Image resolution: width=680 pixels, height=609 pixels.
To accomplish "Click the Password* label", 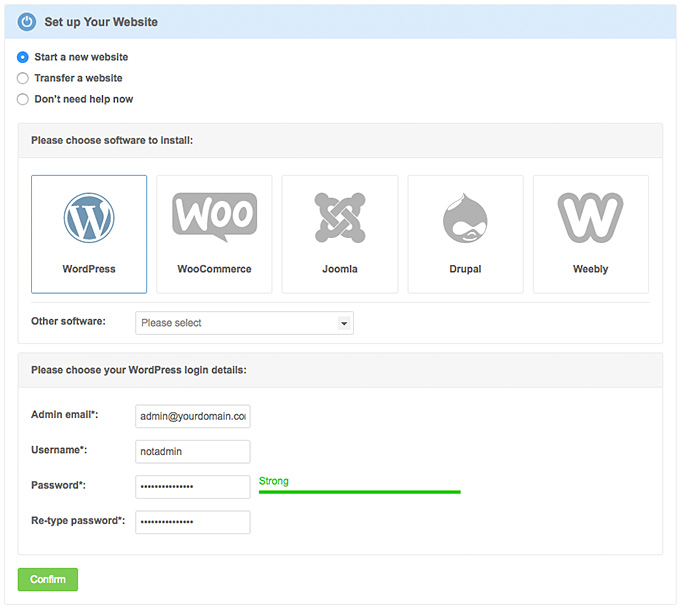I will pyautogui.click(x=59, y=485).
